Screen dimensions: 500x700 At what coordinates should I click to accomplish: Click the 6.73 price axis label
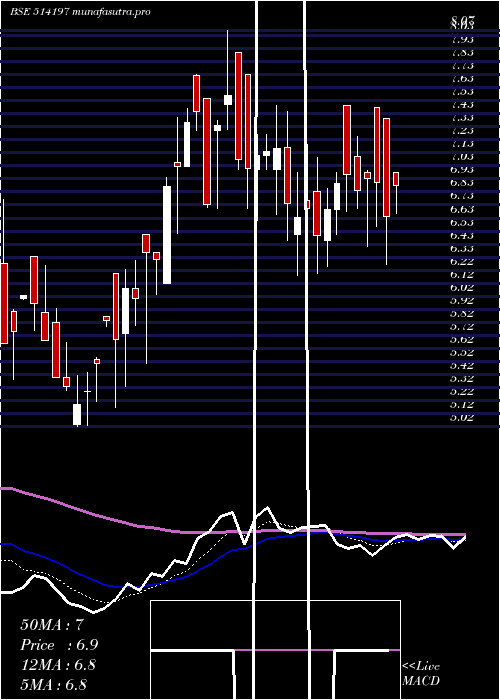click(462, 196)
